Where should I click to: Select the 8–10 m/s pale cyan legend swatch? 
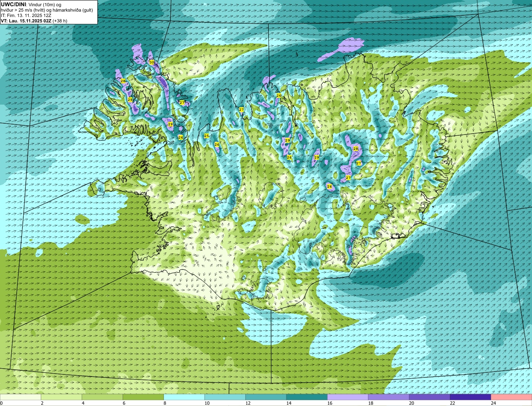185,397
